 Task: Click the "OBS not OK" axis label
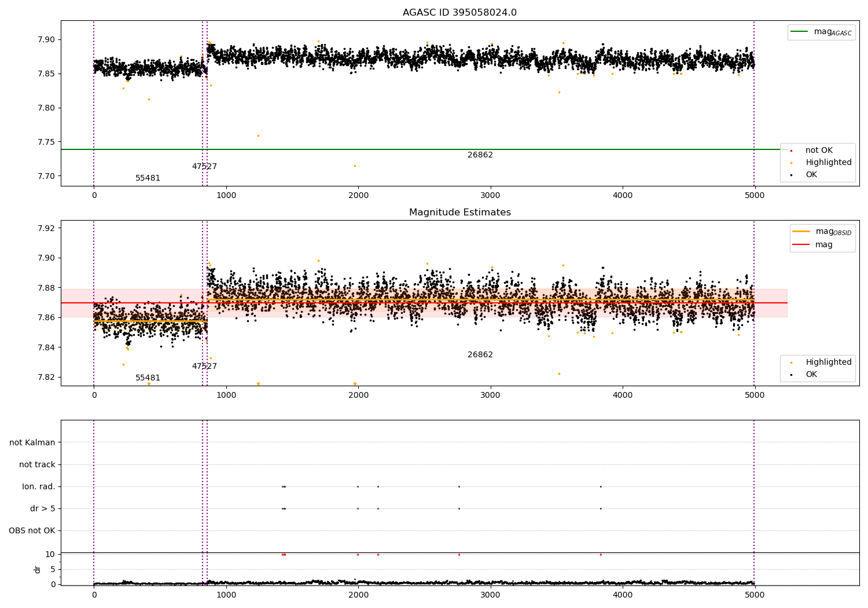pyautogui.click(x=32, y=531)
